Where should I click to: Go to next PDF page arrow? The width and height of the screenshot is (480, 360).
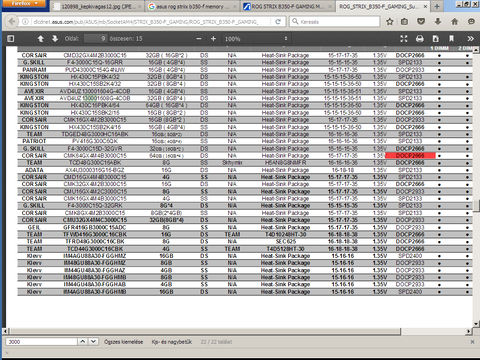point(55,39)
